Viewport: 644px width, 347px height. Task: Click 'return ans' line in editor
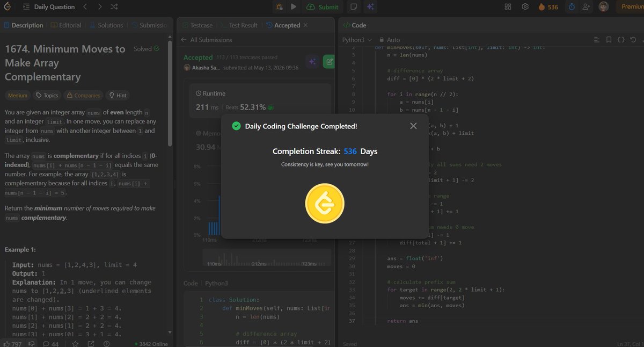(x=402, y=321)
